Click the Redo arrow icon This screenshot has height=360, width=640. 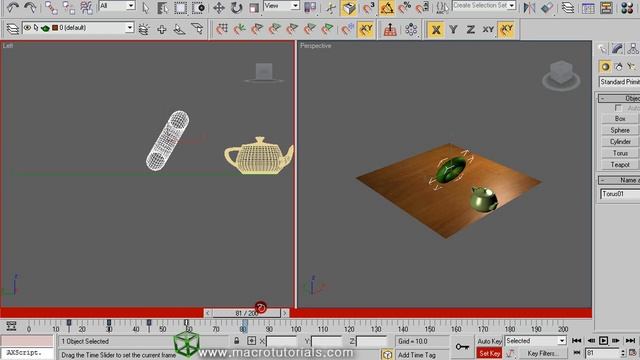tap(30, 7)
